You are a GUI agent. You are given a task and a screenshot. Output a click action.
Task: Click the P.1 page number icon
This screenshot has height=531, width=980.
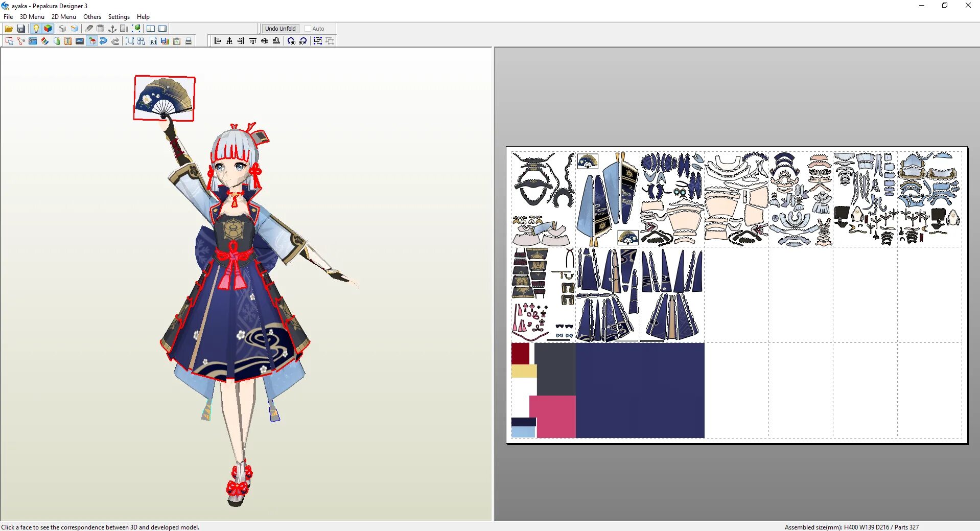point(153,41)
